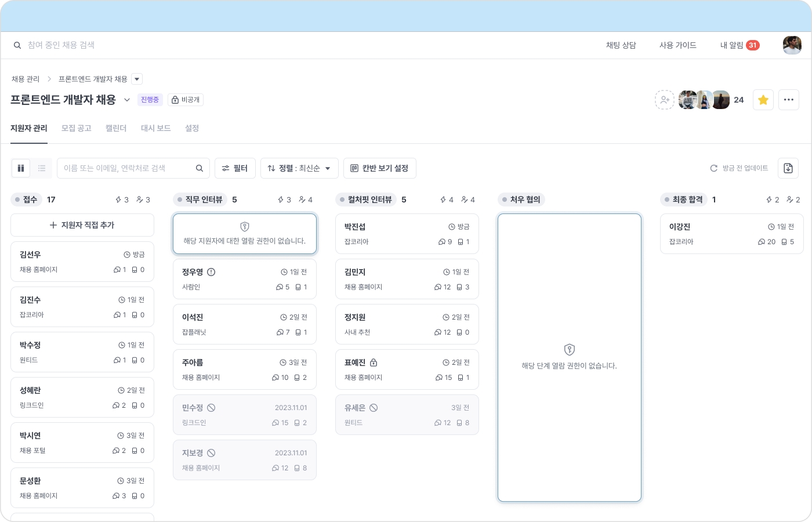Click the applicant name or email search field
This screenshot has height=522, width=812.
click(133, 168)
